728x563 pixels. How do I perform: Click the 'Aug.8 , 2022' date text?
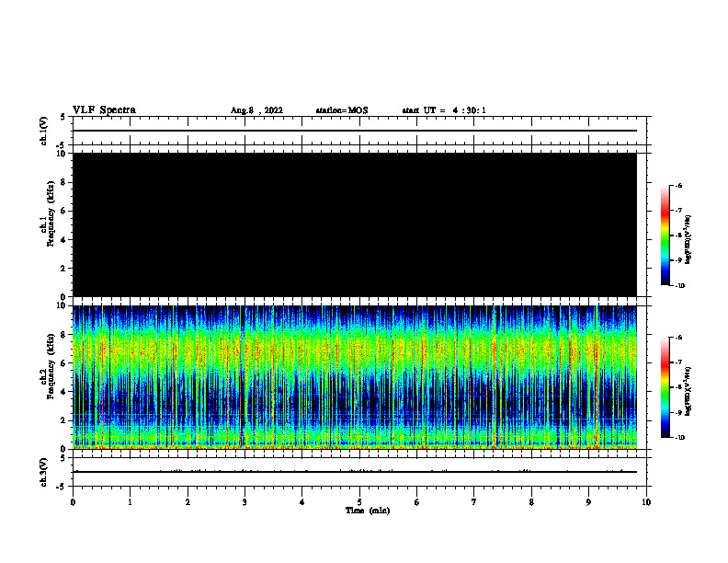(256, 110)
